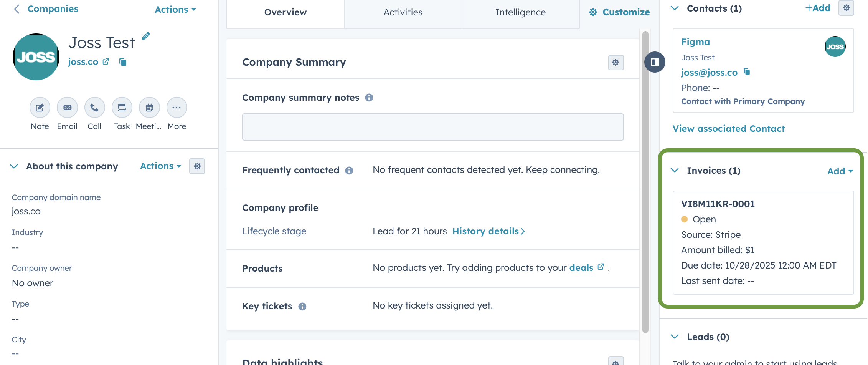Edit company name with the pencil icon
868x365 pixels.
(x=146, y=36)
